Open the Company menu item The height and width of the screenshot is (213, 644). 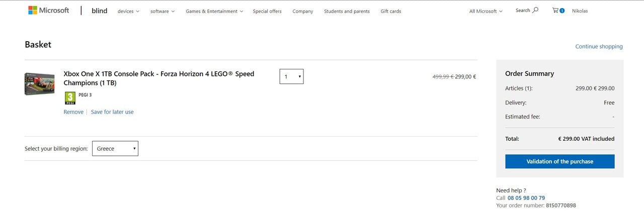tap(303, 11)
